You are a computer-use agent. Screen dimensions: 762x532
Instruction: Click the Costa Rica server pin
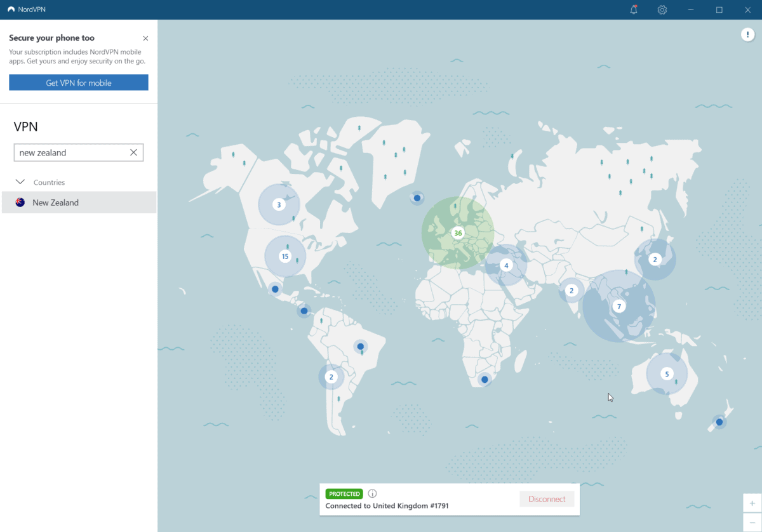click(x=304, y=311)
